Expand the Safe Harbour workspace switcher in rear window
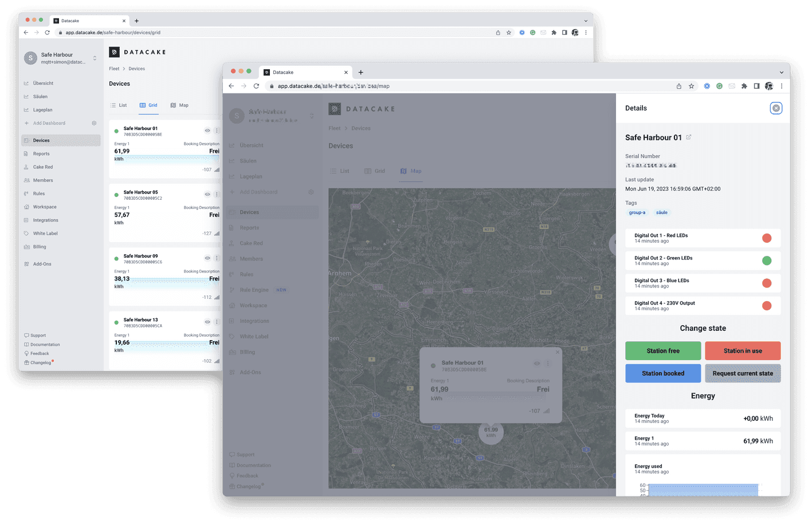The height and width of the screenshot is (525, 812). [x=95, y=58]
